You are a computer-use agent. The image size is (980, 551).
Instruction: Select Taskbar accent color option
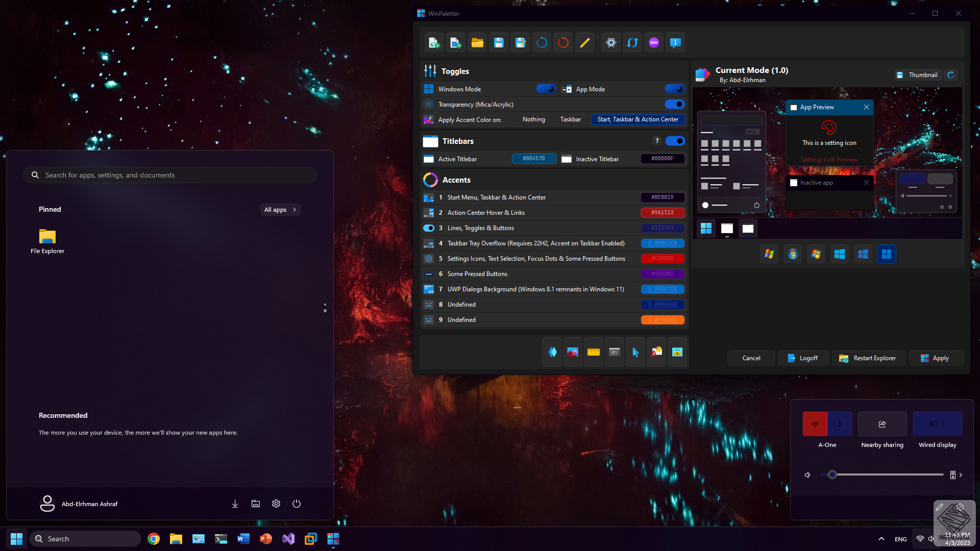coord(570,119)
